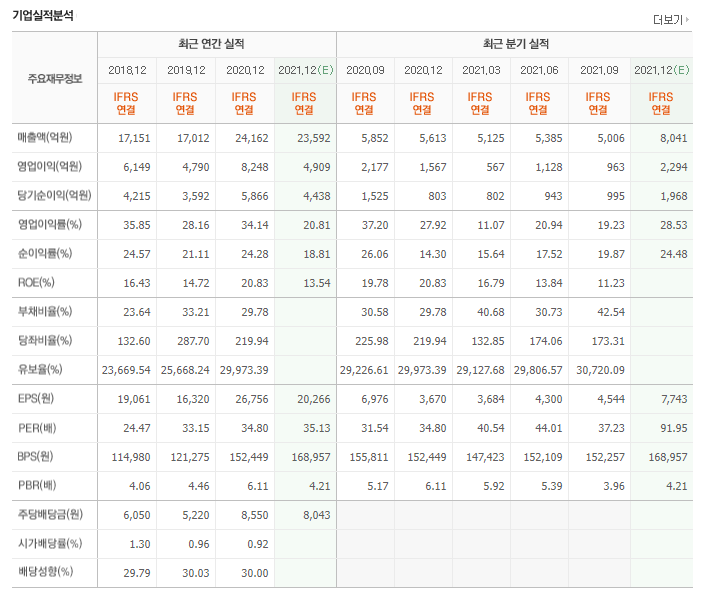Click the 시가배당률(%) row label

click(50, 543)
